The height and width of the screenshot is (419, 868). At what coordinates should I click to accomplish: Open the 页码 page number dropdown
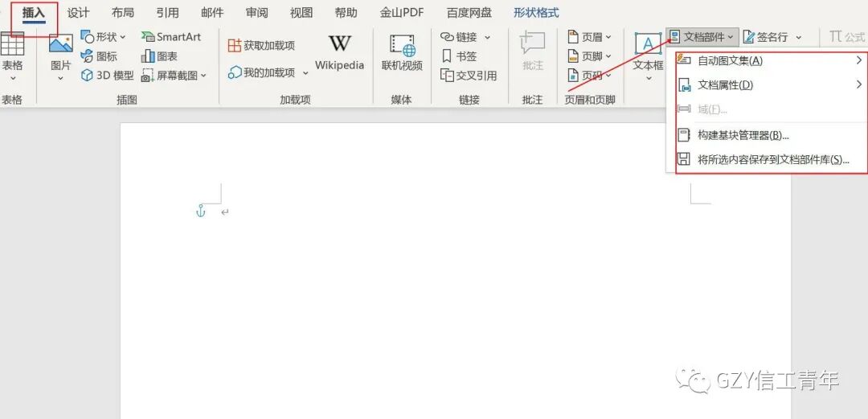click(590, 76)
